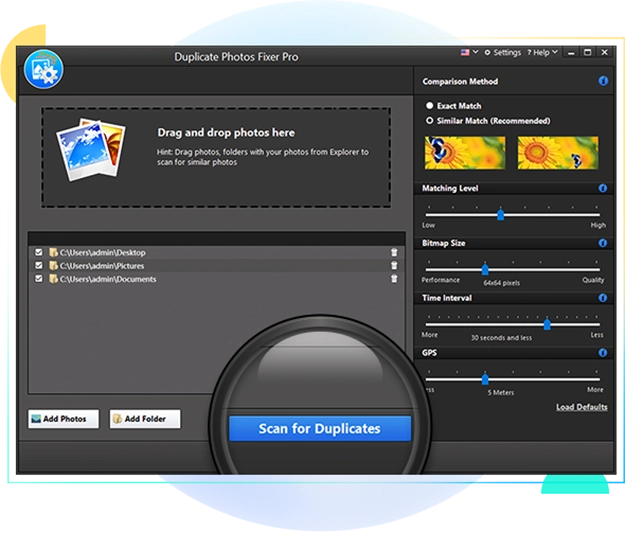Click the GPS distance slider handle
This screenshot has width=625, height=539.
tap(485, 379)
